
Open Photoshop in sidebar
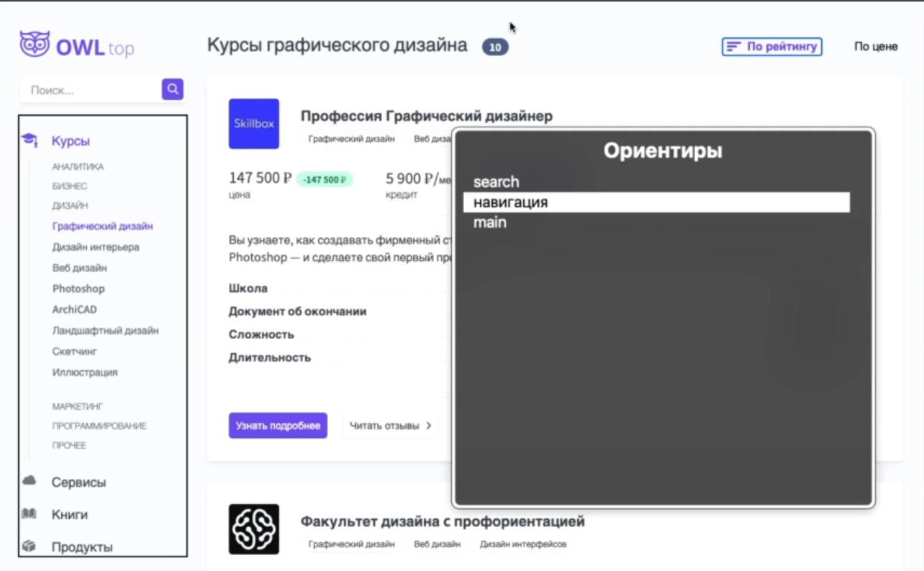point(78,289)
